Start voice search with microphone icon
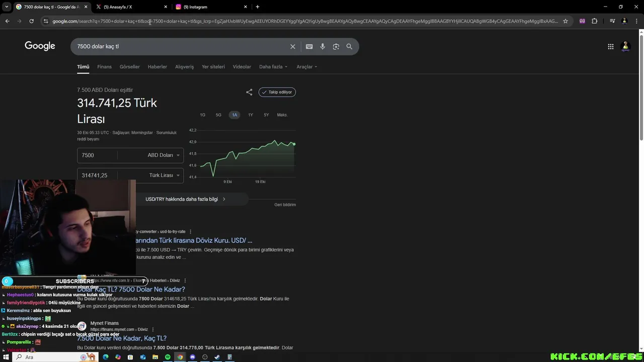 coord(323,46)
